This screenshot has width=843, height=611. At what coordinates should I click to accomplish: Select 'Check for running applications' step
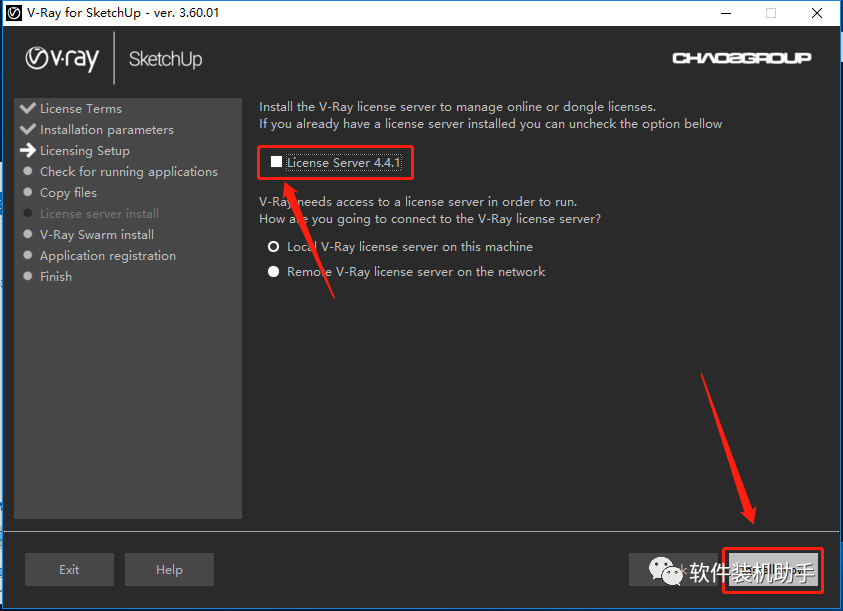pos(129,172)
